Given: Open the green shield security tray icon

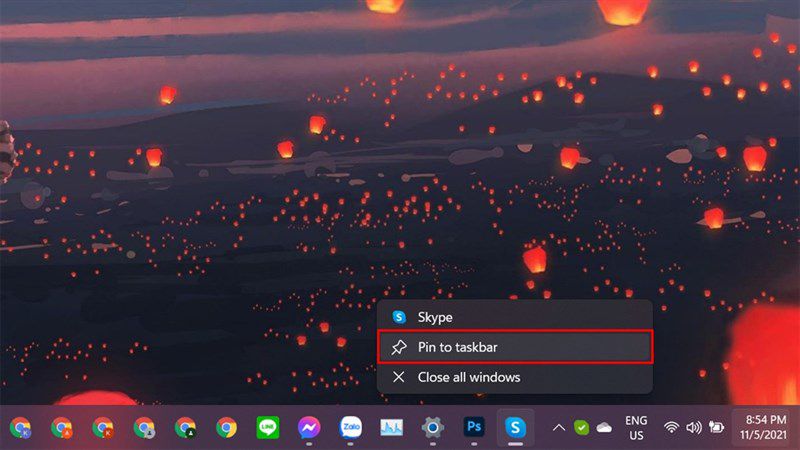Looking at the screenshot, I should [581, 428].
